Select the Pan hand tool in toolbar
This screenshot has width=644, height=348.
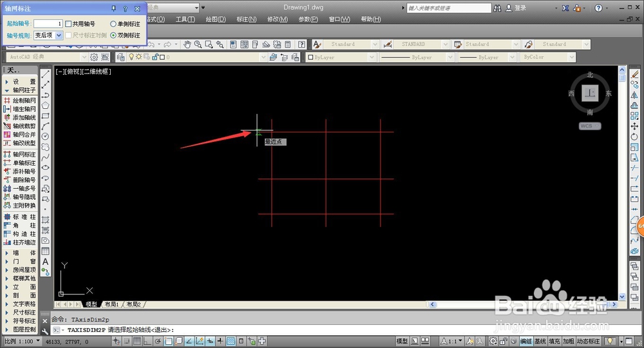(x=187, y=44)
